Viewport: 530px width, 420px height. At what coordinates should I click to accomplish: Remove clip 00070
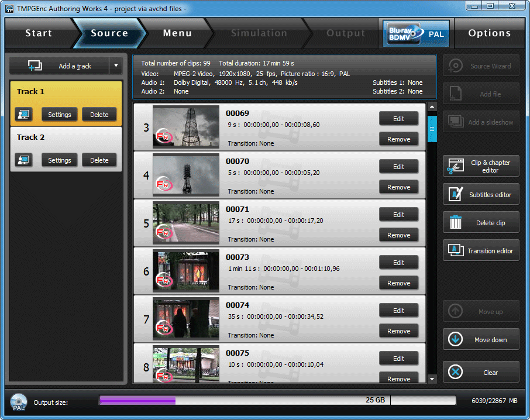point(398,187)
